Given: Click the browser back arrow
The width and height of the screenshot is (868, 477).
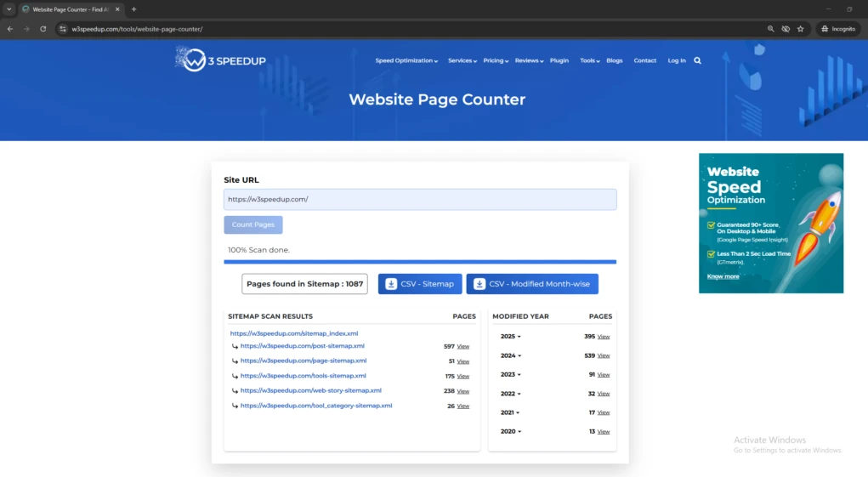Looking at the screenshot, I should pyautogui.click(x=10, y=29).
